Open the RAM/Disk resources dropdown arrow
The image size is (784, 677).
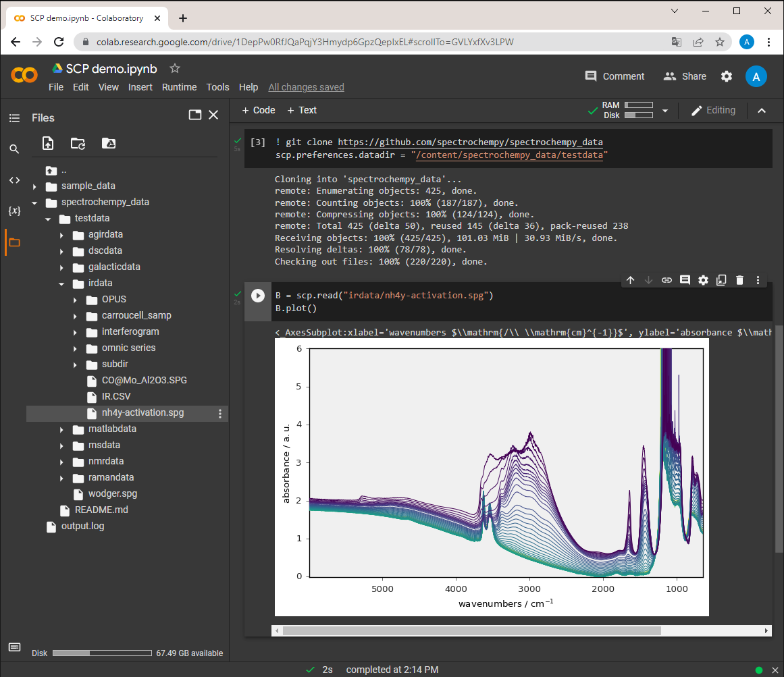click(665, 111)
